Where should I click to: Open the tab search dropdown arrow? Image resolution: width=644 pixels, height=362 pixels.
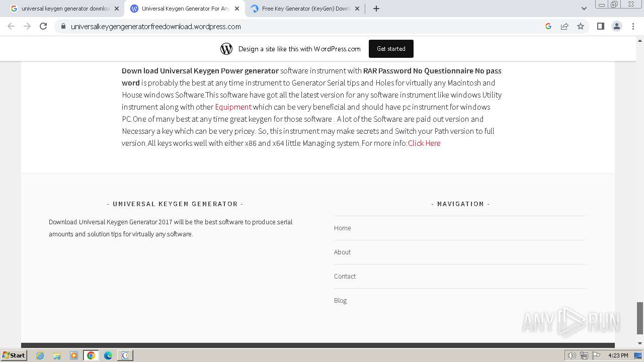pyautogui.click(x=584, y=9)
